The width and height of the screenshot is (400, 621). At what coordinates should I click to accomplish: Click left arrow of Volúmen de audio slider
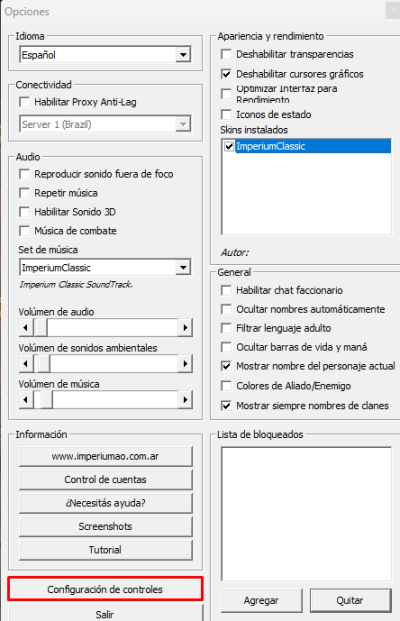coord(26,328)
